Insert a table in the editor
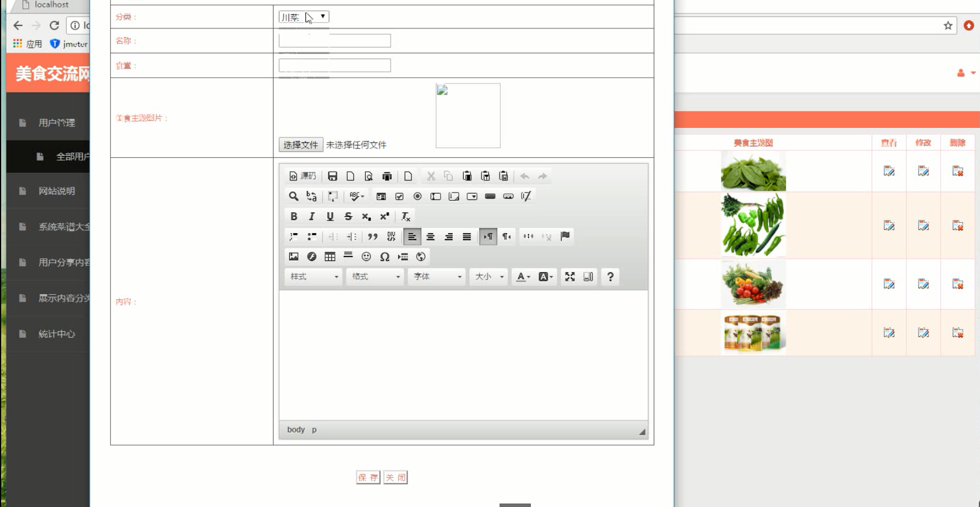980x507 pixels. coord(330,256)
